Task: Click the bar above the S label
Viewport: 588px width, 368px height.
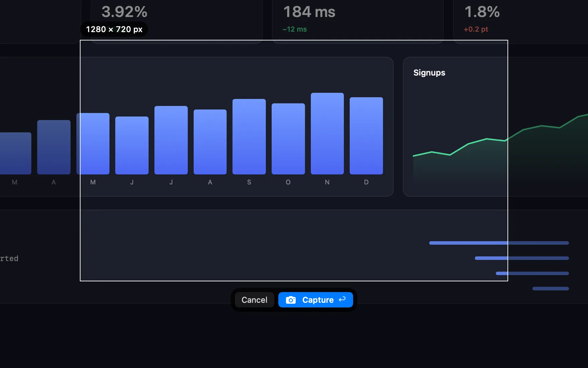Action: click(249, 136)
